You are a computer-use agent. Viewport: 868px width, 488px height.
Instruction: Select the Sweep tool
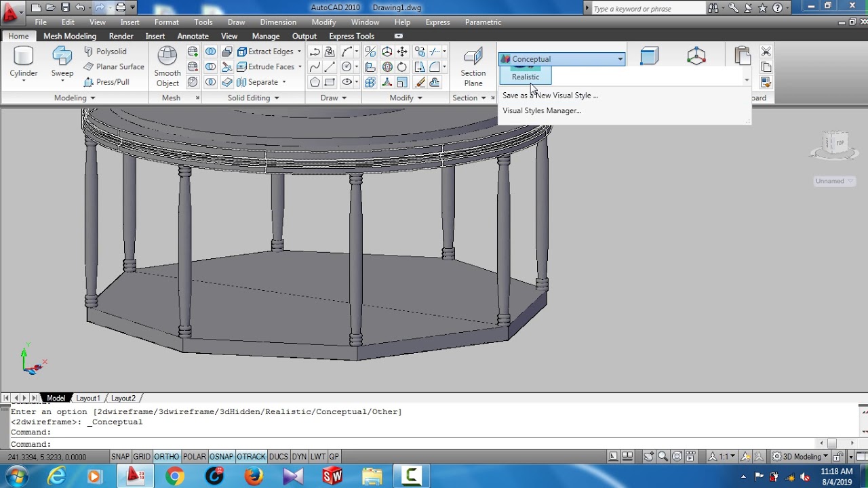pos(62,62)
